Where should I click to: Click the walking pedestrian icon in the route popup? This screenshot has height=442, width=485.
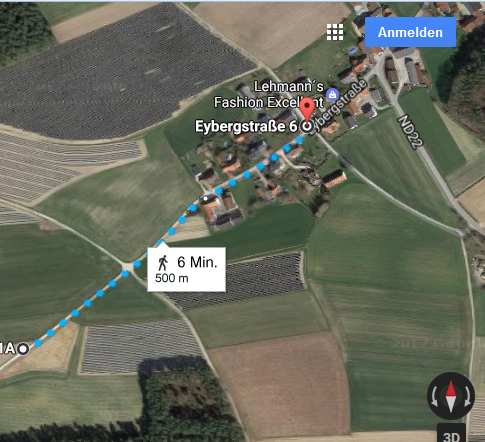[163, 263]
